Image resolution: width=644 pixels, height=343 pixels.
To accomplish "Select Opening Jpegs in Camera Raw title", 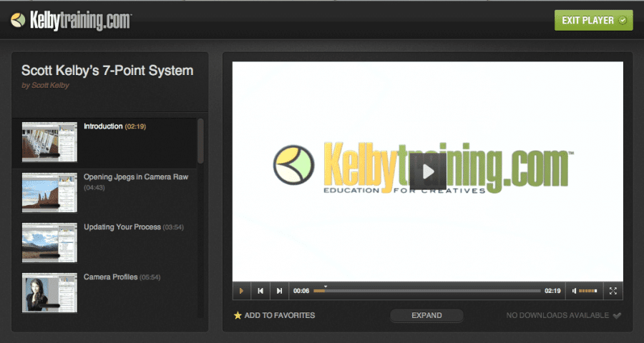I will click(x=136, y=177).
